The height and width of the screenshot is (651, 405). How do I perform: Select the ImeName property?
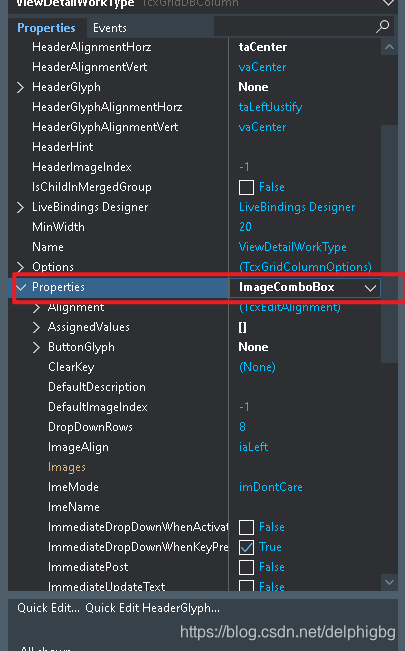click(74, 507)
